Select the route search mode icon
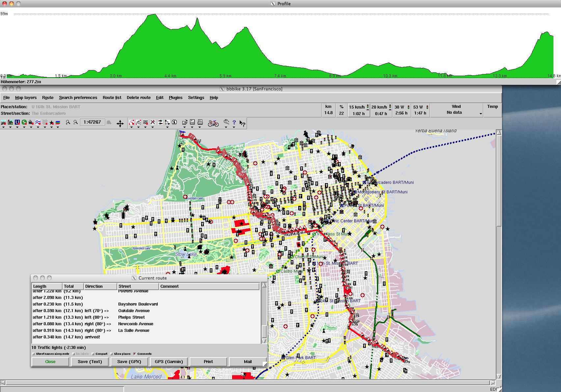 (x=131, y=122)
